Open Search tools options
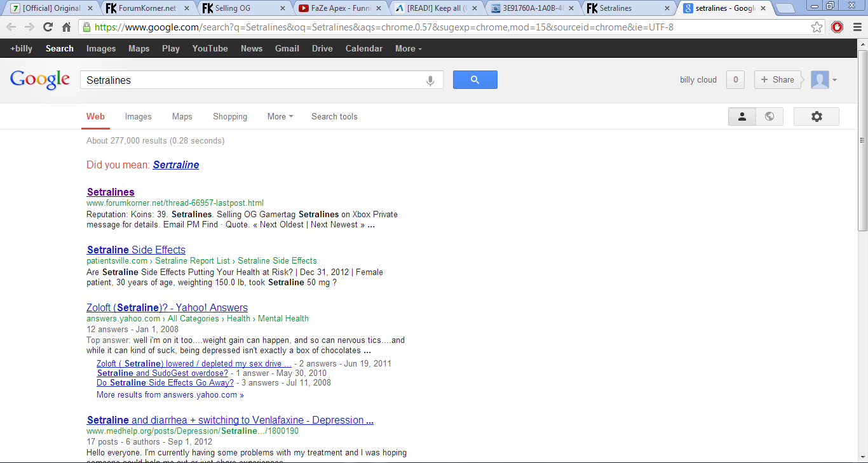 [x=334, y=116]
